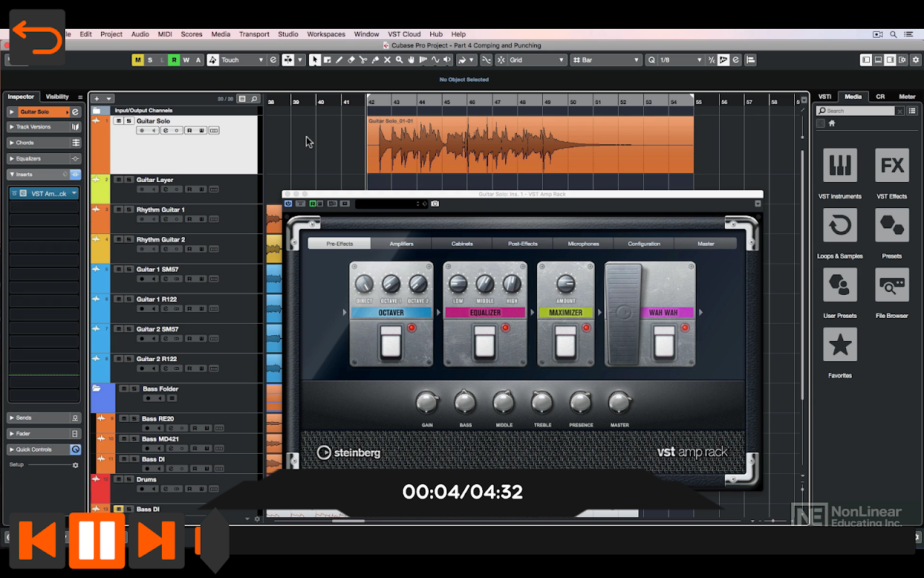Skip to the previous video

[38, 540]
